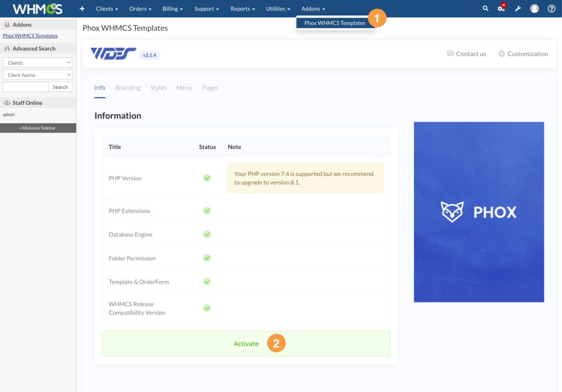Click the Addons puzzle icon in sidebar

[7, 24]
